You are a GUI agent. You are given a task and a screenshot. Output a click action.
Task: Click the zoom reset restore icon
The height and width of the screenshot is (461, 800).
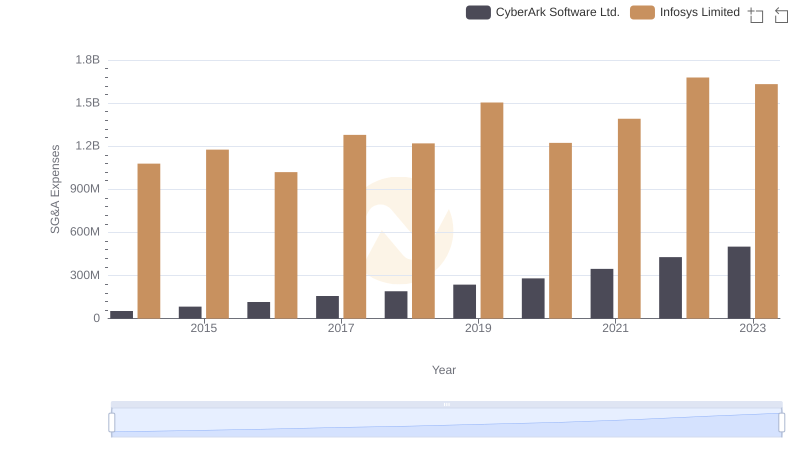point(781,15)
